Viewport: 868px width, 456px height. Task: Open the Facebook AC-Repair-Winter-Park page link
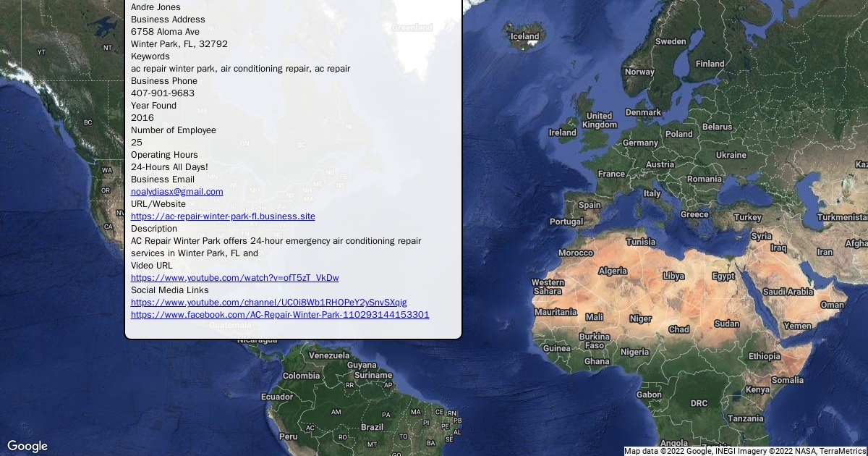pos(280,315)
